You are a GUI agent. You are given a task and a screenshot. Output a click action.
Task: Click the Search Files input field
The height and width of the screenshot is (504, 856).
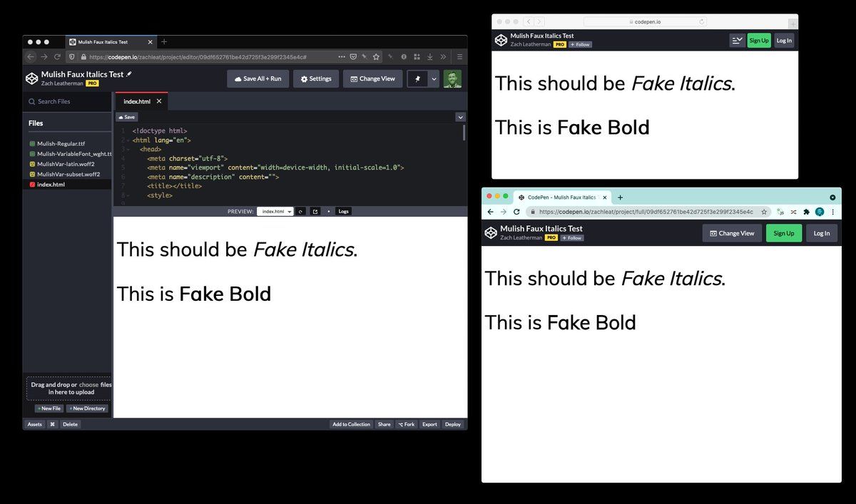pyautogui.click(x=67, y=101)
